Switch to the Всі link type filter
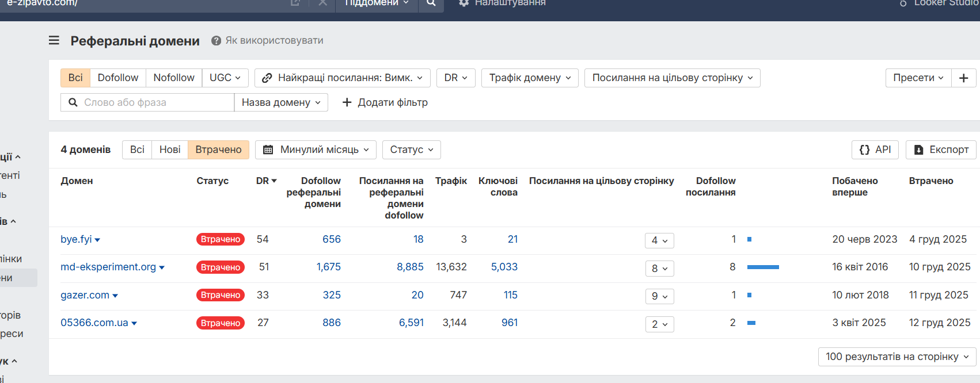Viewport: 980px width, 383px height. (75, 78)
